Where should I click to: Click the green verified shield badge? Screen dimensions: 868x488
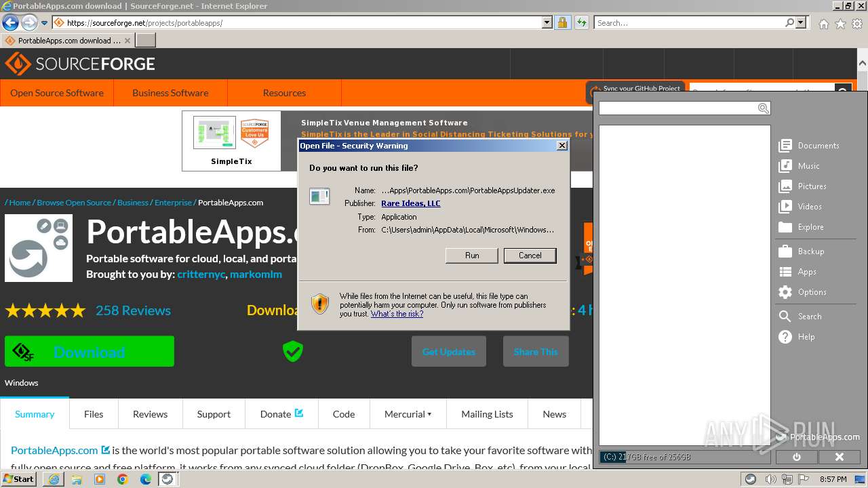point(293,351)
